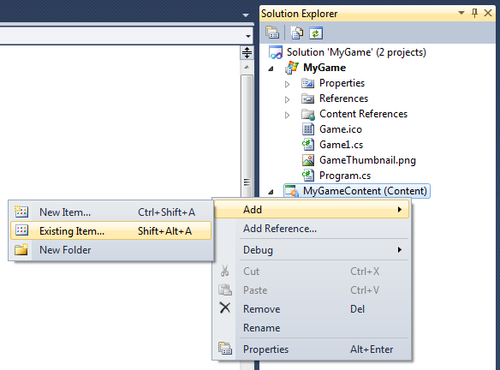Select GameThumbnail.png image file
Viewport: 500px width, 370px height.
[x=367, y=160]
